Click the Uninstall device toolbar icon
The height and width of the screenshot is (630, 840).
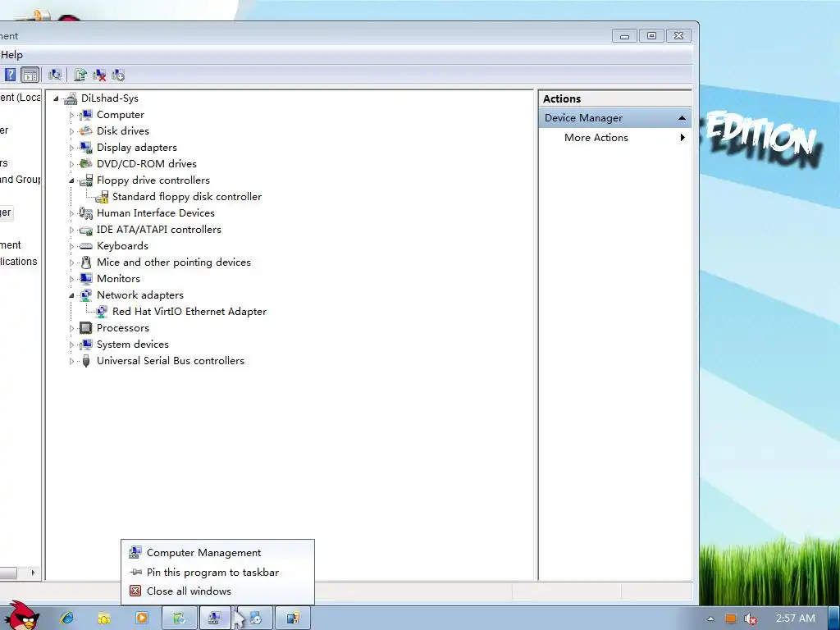(x=99, y=75)
